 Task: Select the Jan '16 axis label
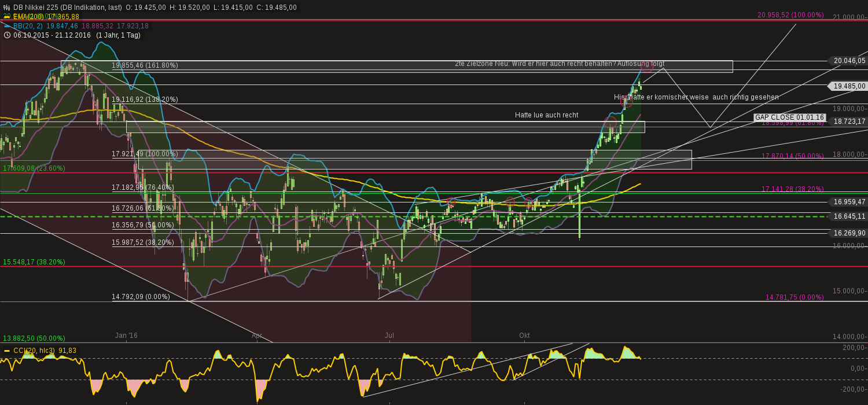coord(126,336)
